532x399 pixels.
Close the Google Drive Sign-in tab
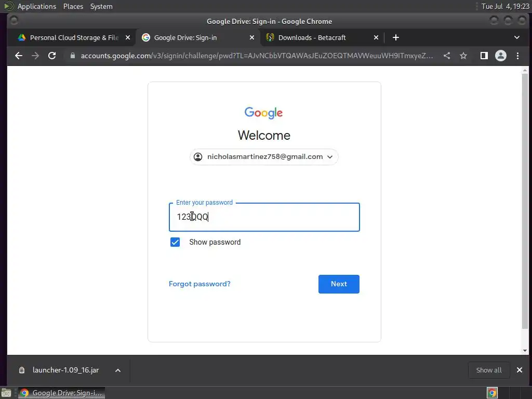(x=252, y=37)
